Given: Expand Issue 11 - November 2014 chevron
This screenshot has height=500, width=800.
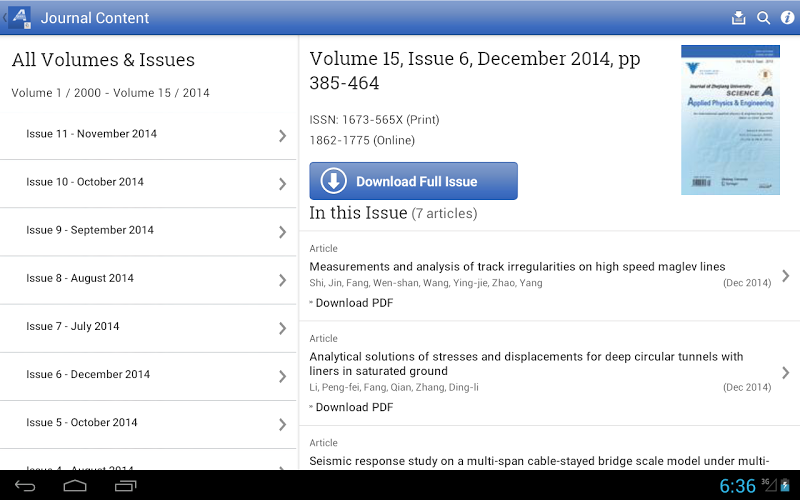Looking at the screenshot, I should pos(283,135).
